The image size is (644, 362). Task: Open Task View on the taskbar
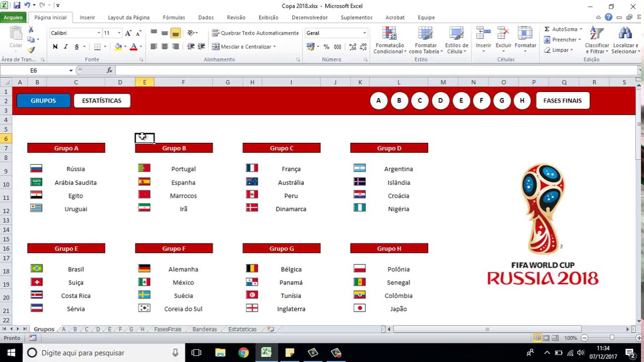[x=196, y=352]
